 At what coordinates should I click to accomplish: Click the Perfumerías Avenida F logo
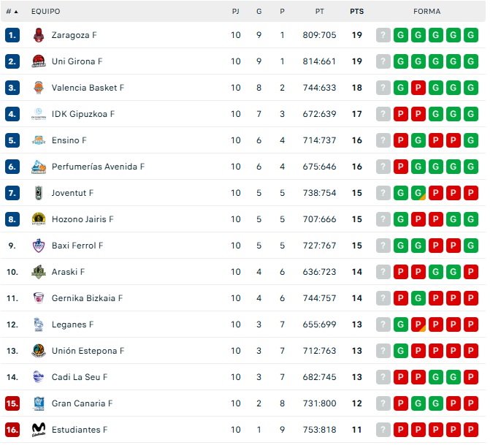[39, 167]
